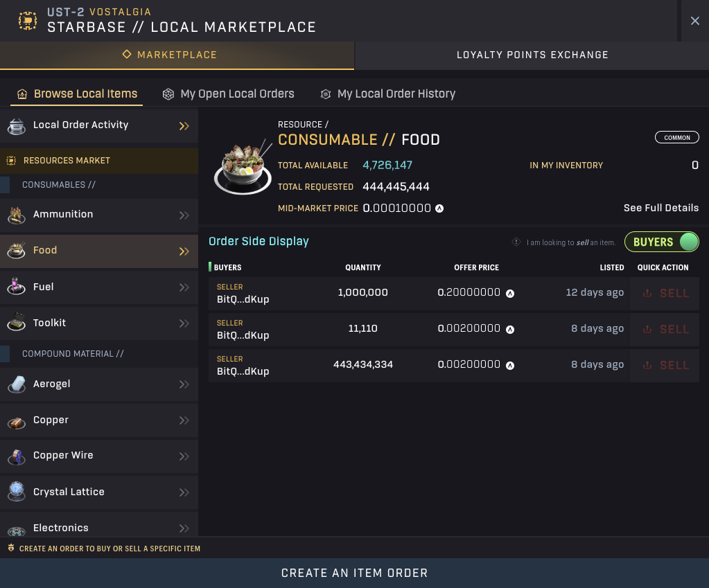709x588 pixels.
Task: Click the Ammunition icon
Action: pyautogui.click(x=18, y=215)
